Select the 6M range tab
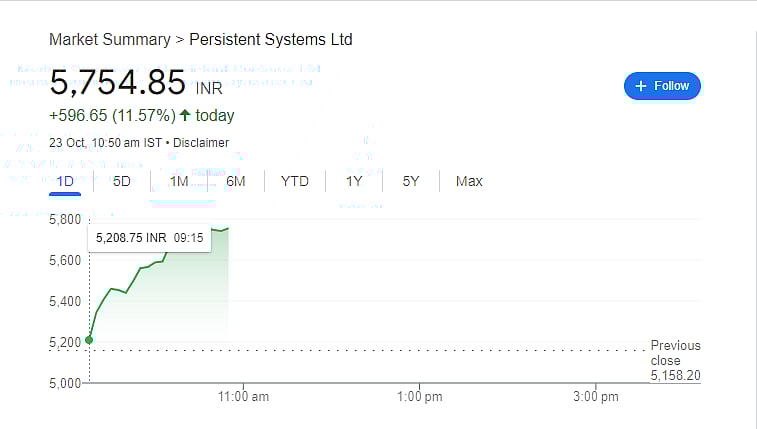Screen dimensions: 757x429 click(236, 181)
